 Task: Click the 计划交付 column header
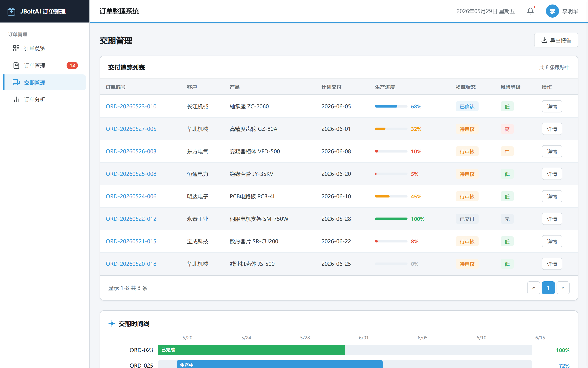(331, 87)
